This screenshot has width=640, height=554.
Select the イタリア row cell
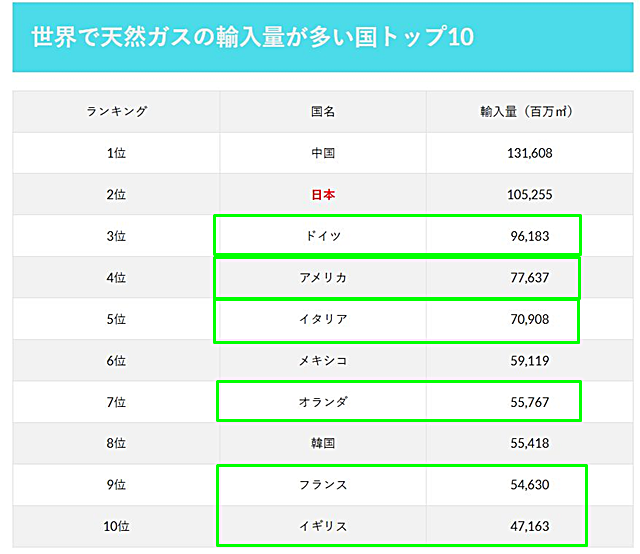tap(323, 319)
